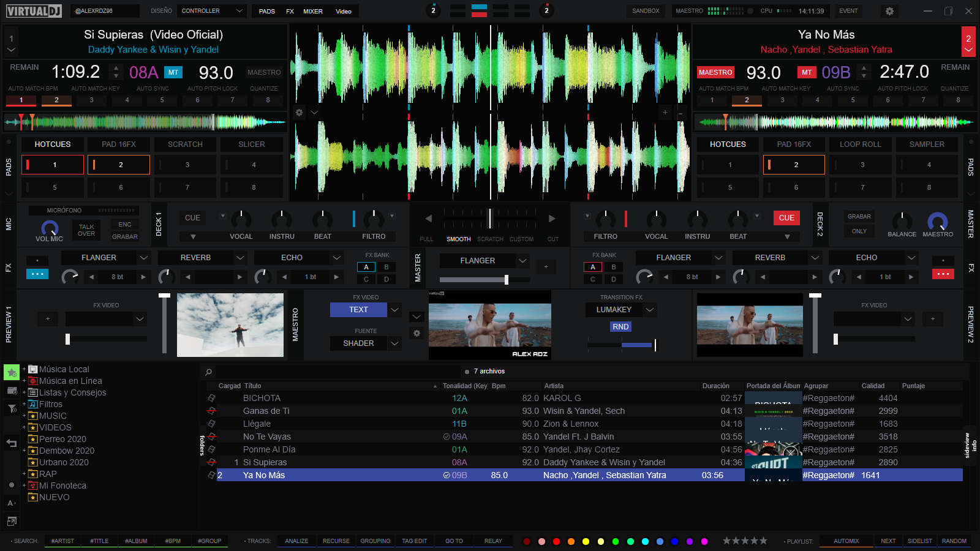Click the add filter folder funnel icon

point(12,408)
